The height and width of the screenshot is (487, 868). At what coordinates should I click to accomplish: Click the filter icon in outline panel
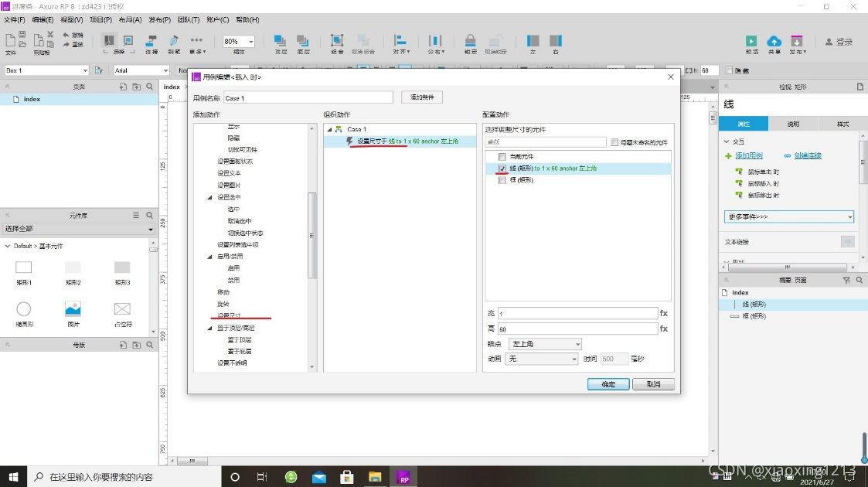click(846, 281)
